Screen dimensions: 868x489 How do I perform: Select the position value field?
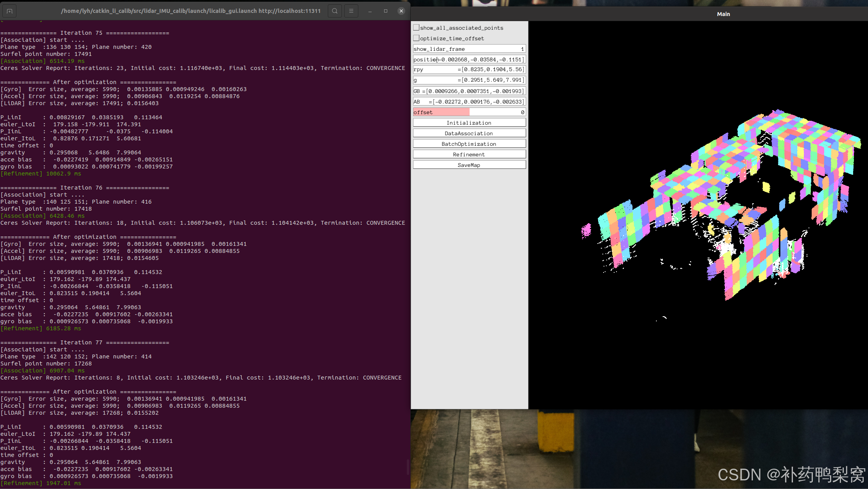tap(469, 59)
